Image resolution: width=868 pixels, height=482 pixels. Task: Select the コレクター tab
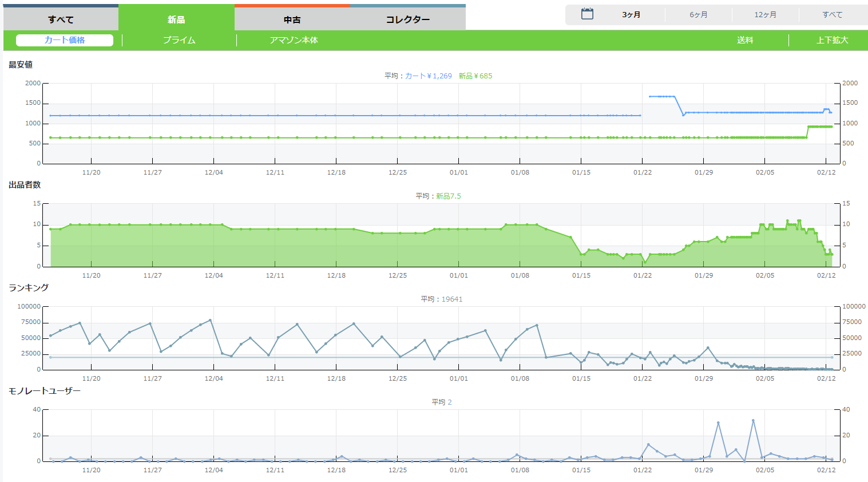click(x=407, y=19)
